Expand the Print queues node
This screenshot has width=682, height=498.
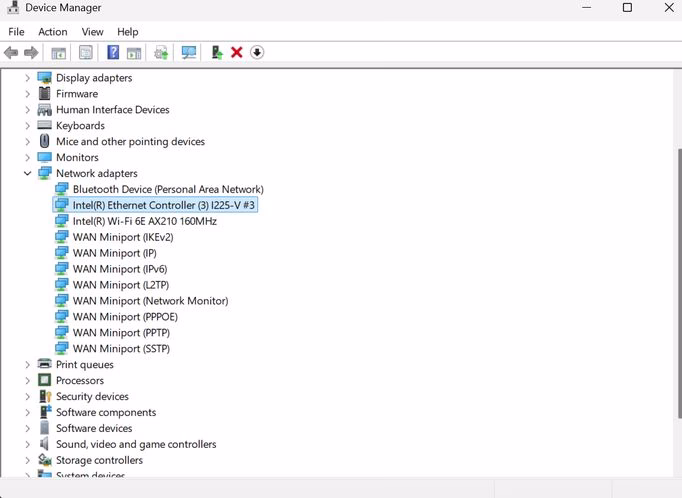(x=27, y=364)
